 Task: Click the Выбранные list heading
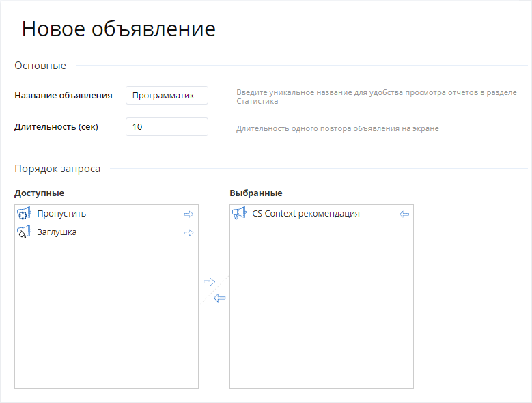[256, 193]
